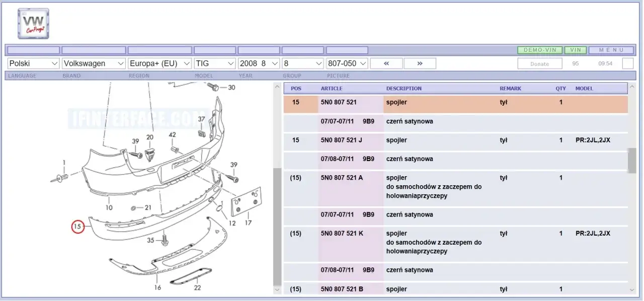Click the QTY column header
This screenshot has height=301, width=644.
[x=560, y=89]
